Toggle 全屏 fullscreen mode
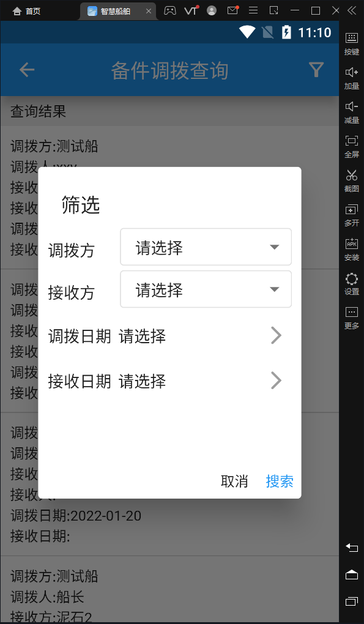The height and width of the screenshot is (624, 364). coord(352,146)
